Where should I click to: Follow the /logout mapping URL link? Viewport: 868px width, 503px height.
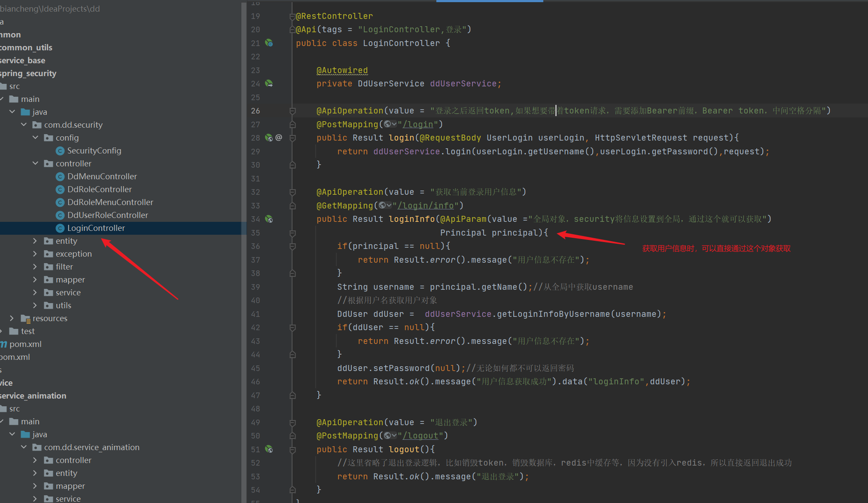click(420, 436)
